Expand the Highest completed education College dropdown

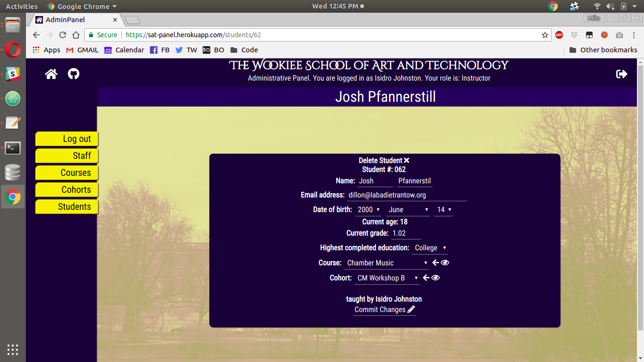430,248
